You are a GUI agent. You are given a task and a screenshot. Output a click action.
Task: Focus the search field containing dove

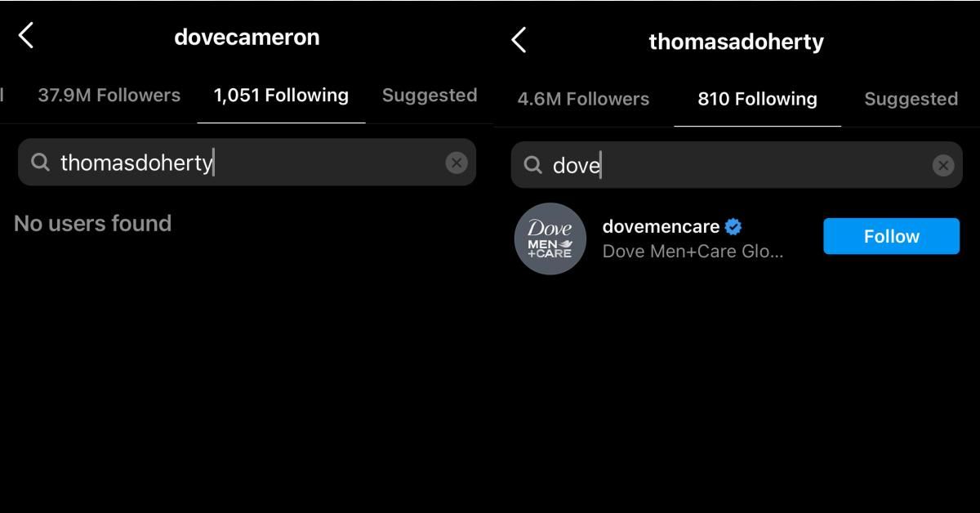pos(737,165)
